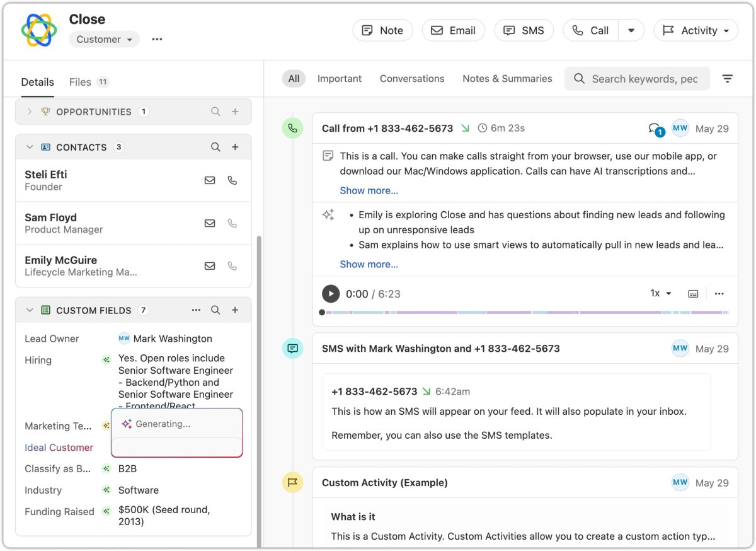Image resolution: width=756 pixels, height=551 pixels.
Task: Show more of the call summary
Action: click(369, 264)
